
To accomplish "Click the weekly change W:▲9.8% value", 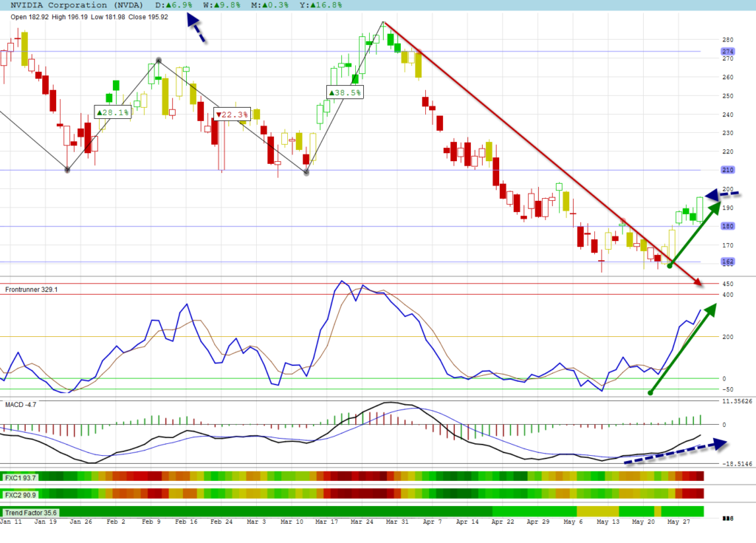I will pos(221,5).
